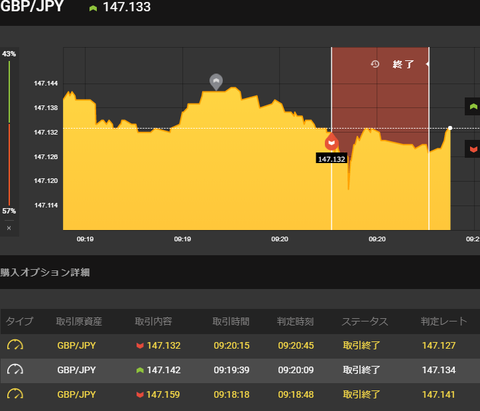Click the 取引終了 status in 147.134 row
The width and height of the screenshot is (480, 411).
point(361,370)
